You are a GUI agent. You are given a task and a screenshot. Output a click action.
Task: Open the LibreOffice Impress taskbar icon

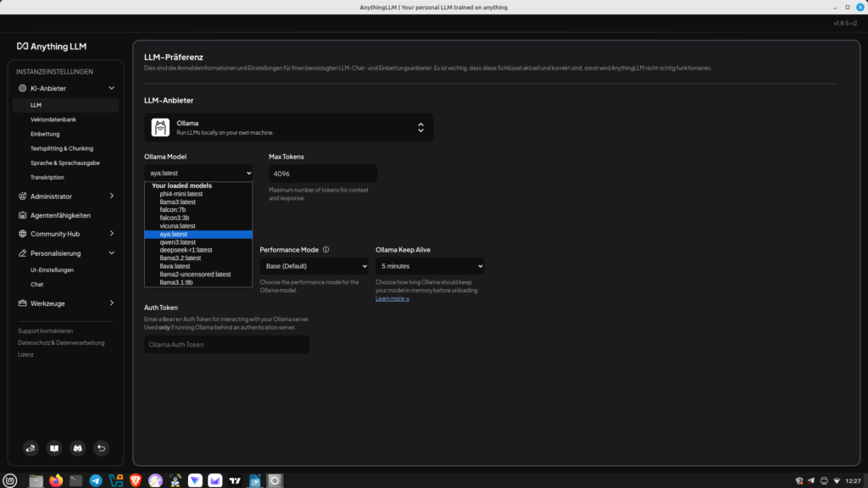[x=255, y=481]
